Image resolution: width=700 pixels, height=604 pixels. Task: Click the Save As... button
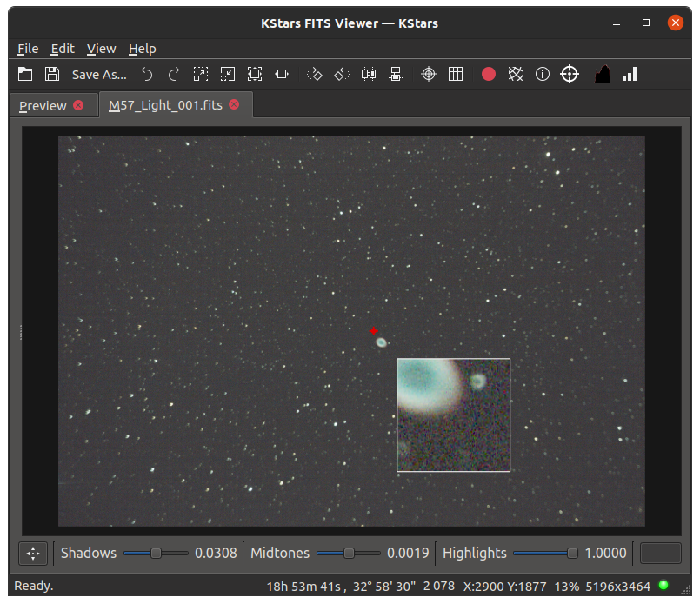[99, 75]
